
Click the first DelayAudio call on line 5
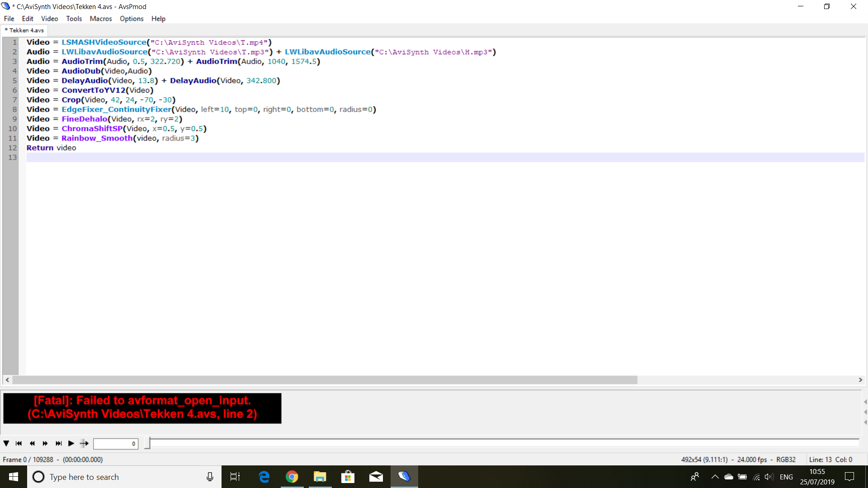pyautogui.click(x=85, y=80)
